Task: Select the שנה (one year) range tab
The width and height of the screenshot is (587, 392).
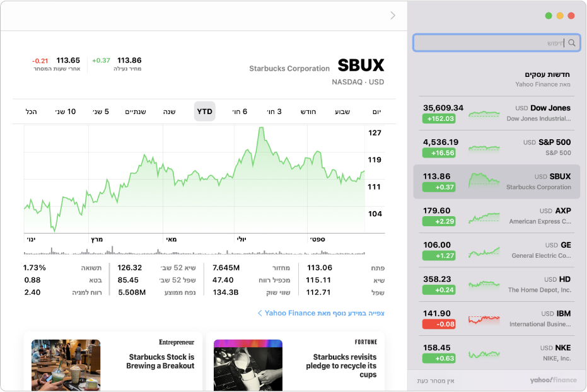Action: 169,112
